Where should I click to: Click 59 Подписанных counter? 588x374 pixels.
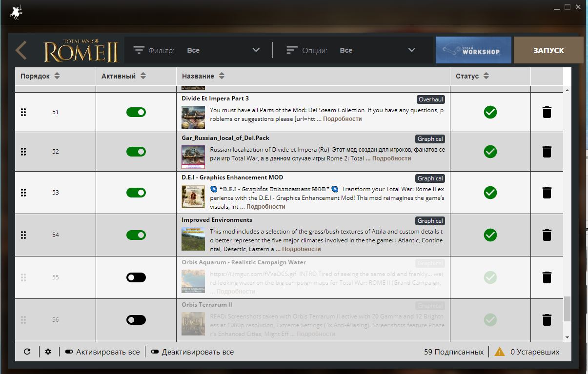click(x=454, y=352)
